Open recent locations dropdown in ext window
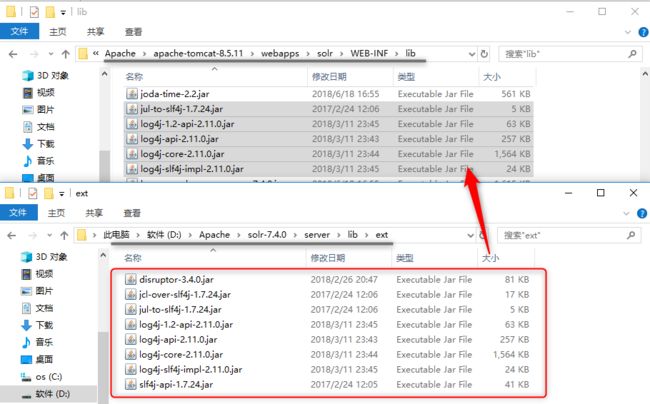This screenshot has height=404, width=650. 49,236
